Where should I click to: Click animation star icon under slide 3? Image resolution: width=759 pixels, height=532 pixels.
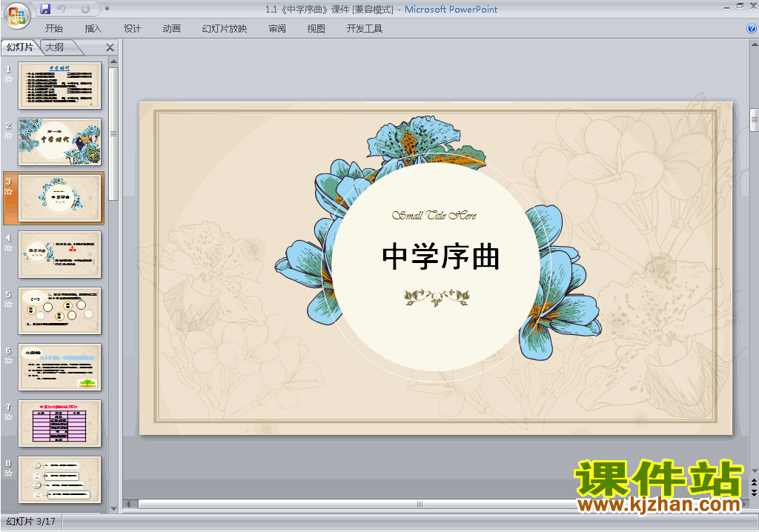[x=8, y=192]
